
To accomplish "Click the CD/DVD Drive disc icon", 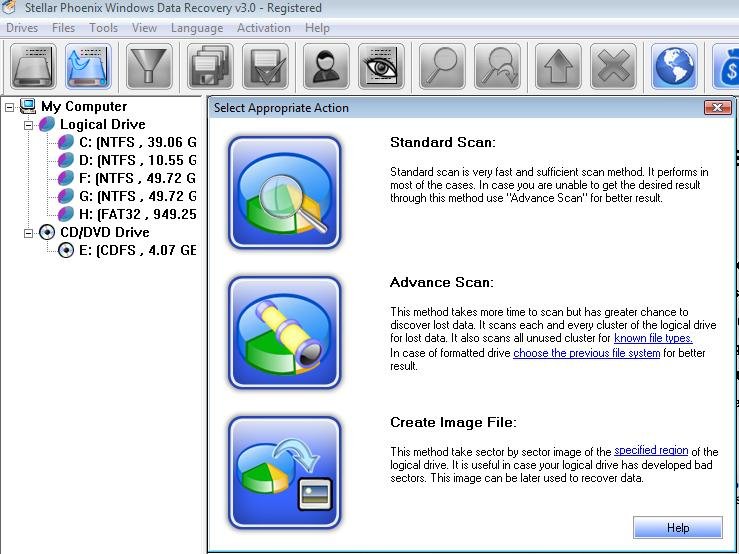I will 47,232.
